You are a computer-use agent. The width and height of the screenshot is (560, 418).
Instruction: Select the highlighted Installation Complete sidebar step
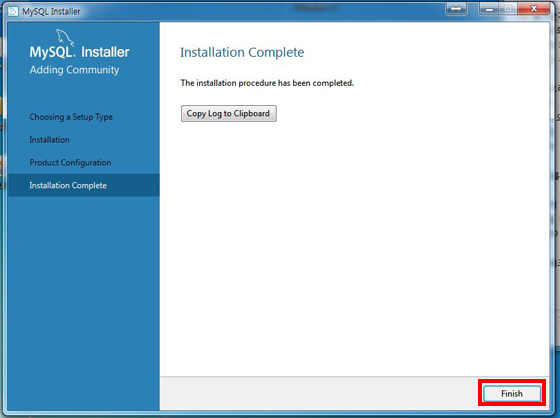point(84,185)
